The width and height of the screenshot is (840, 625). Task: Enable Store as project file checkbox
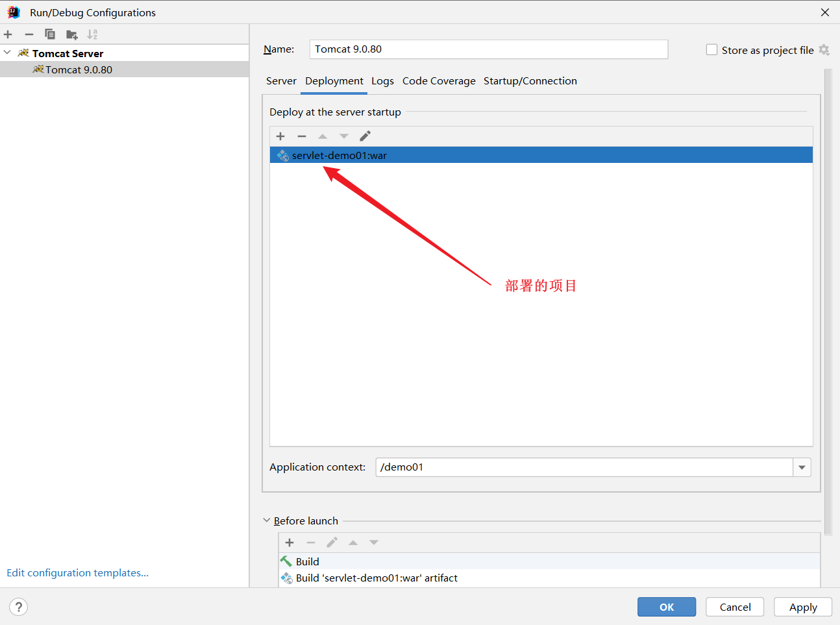(x=711, y=50)
